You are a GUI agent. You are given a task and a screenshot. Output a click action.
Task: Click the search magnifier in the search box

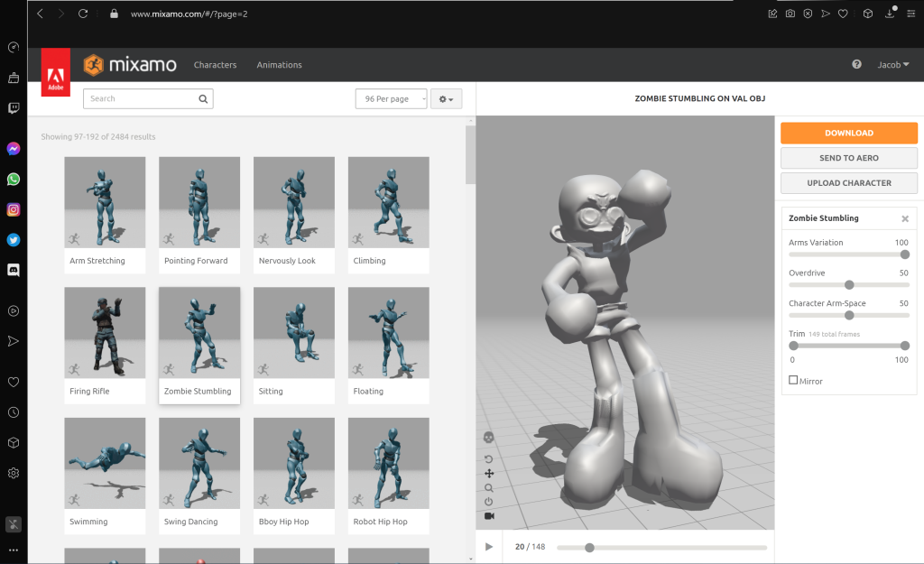pos(204,98)
